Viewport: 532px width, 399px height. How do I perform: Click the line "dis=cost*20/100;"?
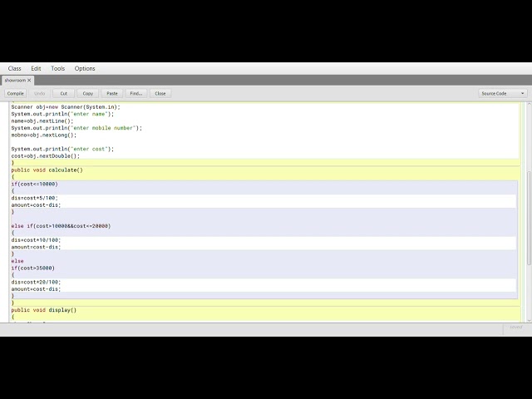36,282
